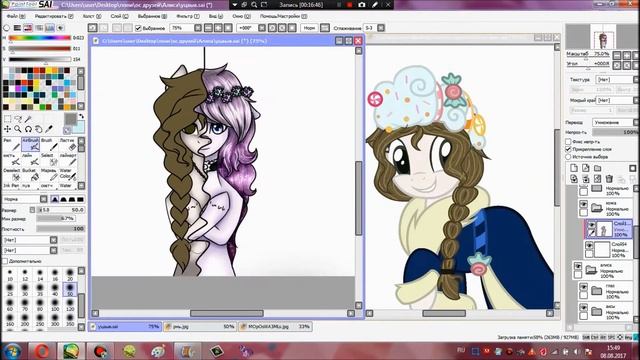Open the Слой menu
640x360 pixels.
point(119,16)
